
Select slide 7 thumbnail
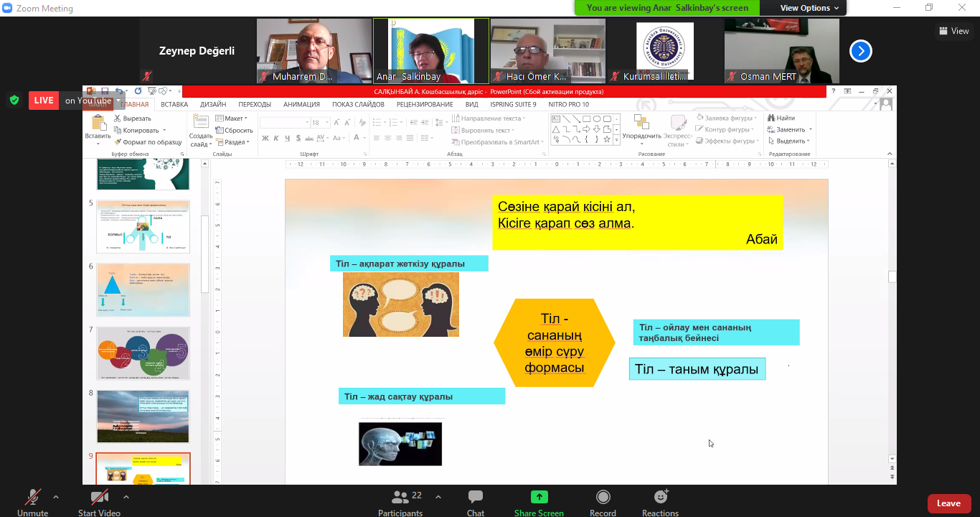[x=143, y=353]
